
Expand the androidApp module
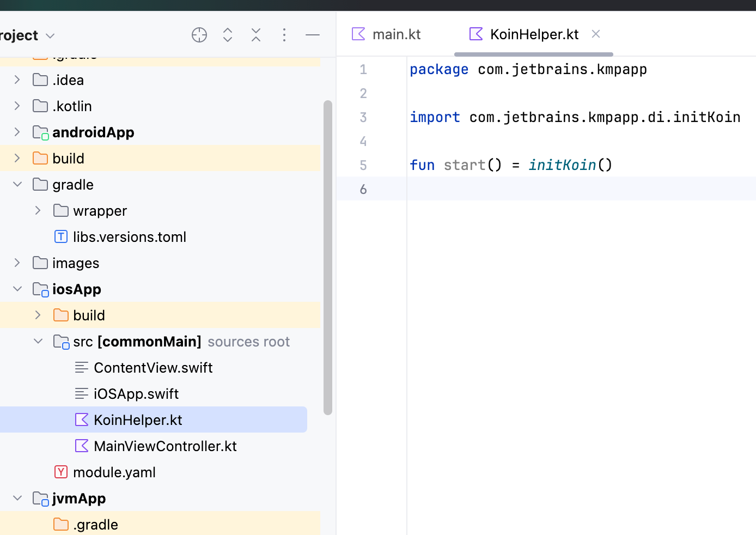(x=17, y=132)
